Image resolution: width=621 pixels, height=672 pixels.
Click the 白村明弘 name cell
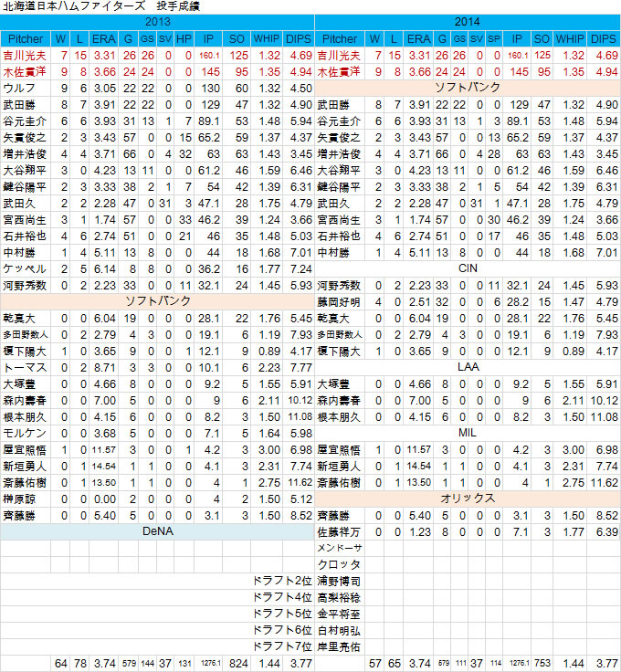pos(339,630)
